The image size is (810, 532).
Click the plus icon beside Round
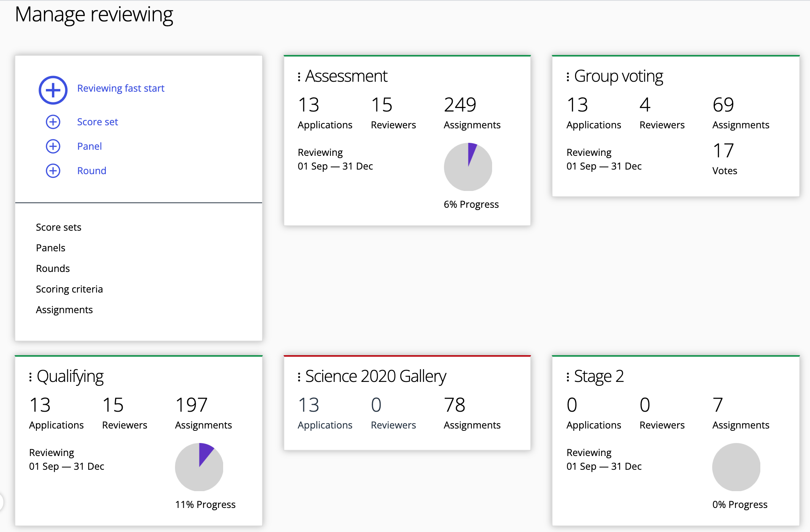point(53,171)
